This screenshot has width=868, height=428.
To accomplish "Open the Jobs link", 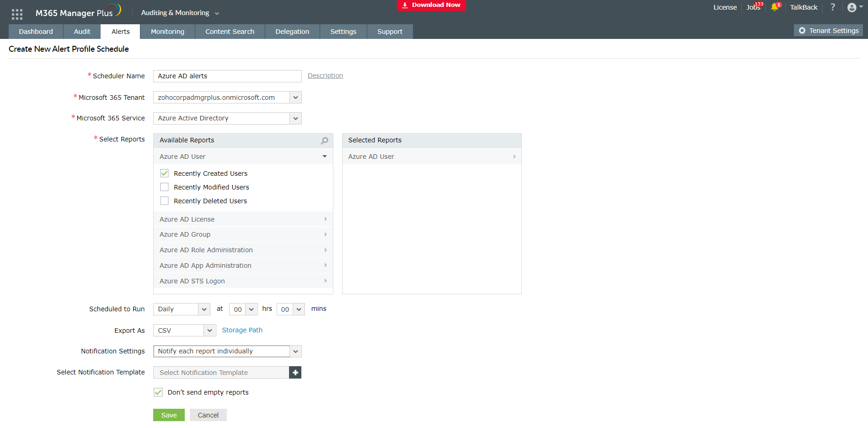I will (754, 7).
